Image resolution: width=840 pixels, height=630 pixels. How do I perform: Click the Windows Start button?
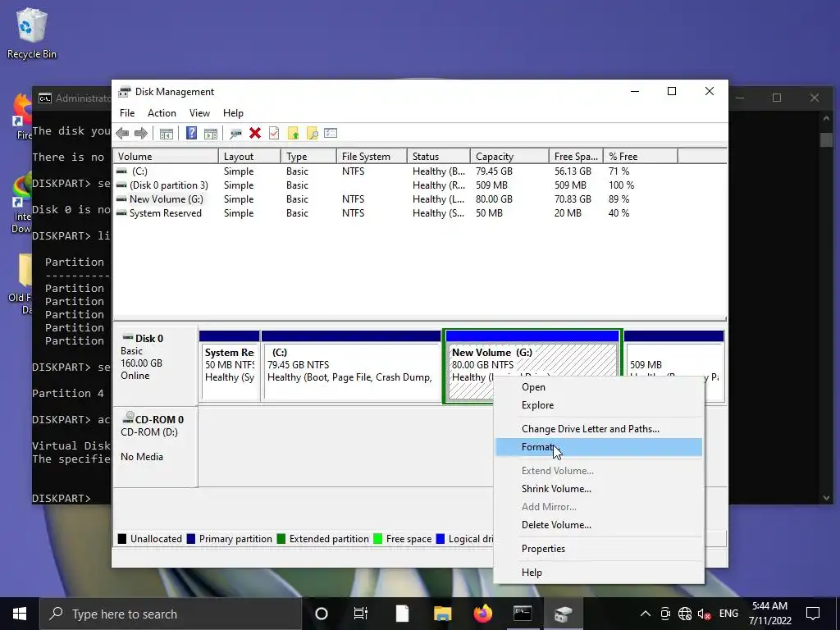click(20, 614)
